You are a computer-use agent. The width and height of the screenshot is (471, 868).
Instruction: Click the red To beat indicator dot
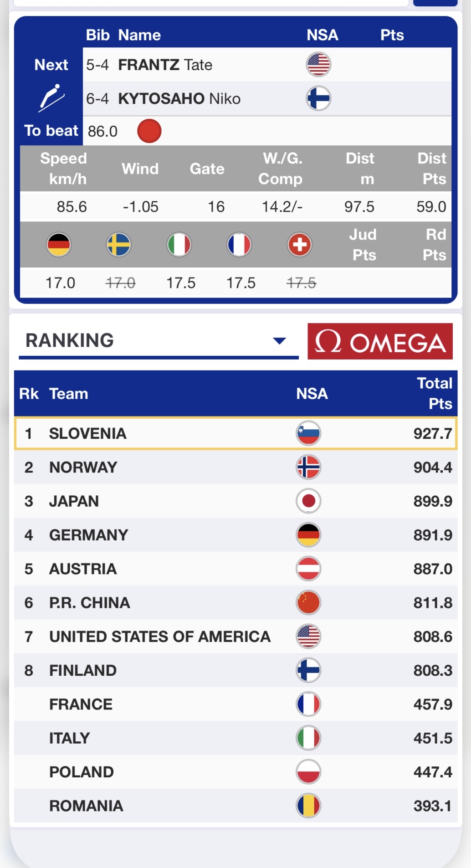click(x=149, y=131)
